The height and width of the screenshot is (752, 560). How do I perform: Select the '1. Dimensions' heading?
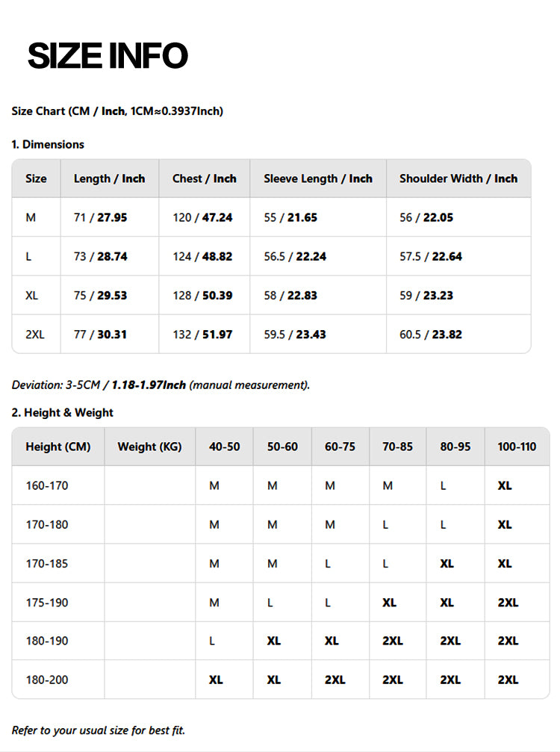pos(48,144)
